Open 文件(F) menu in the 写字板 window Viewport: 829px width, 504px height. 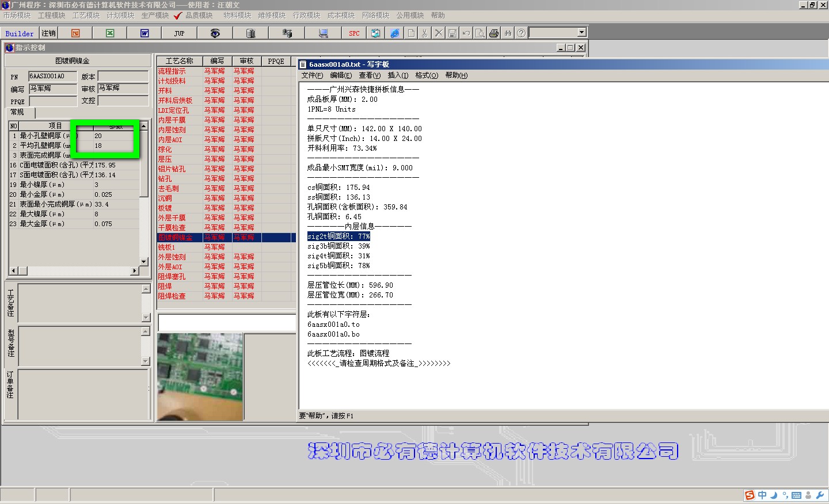312,75
